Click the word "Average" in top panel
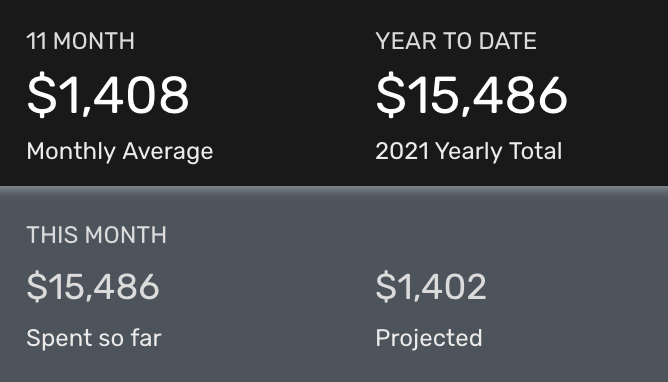 coord(168,152)
